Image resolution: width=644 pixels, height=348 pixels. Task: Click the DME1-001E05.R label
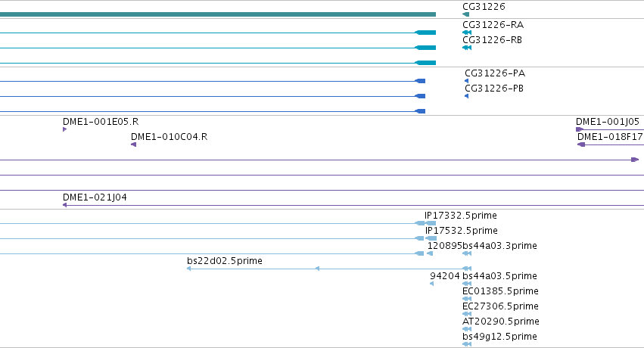coord(101,122)
